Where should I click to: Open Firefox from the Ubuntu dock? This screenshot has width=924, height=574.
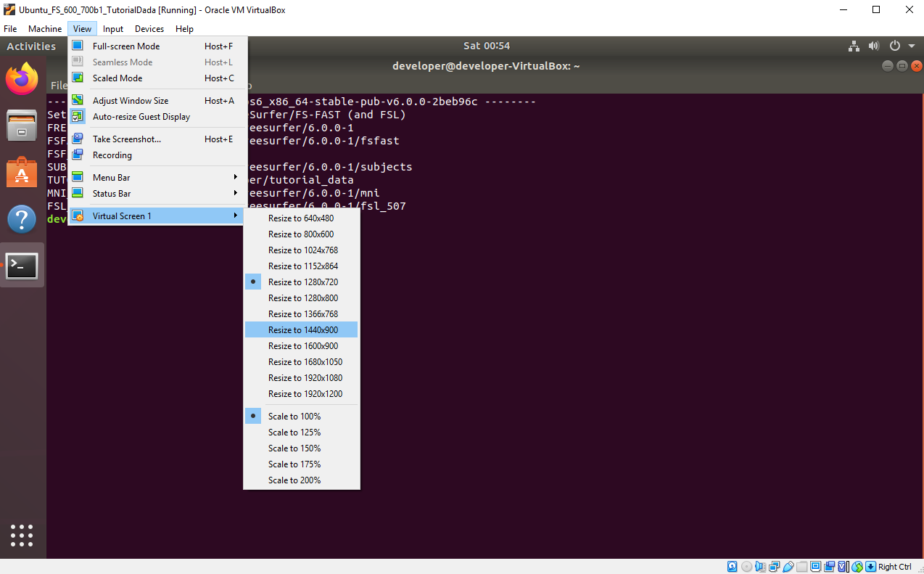point(22,78)
